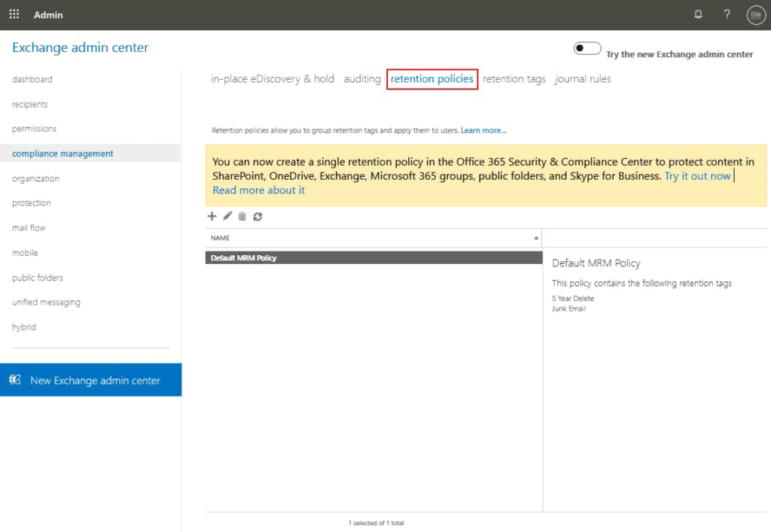Open the notifications bell

[x=698, y=14]
